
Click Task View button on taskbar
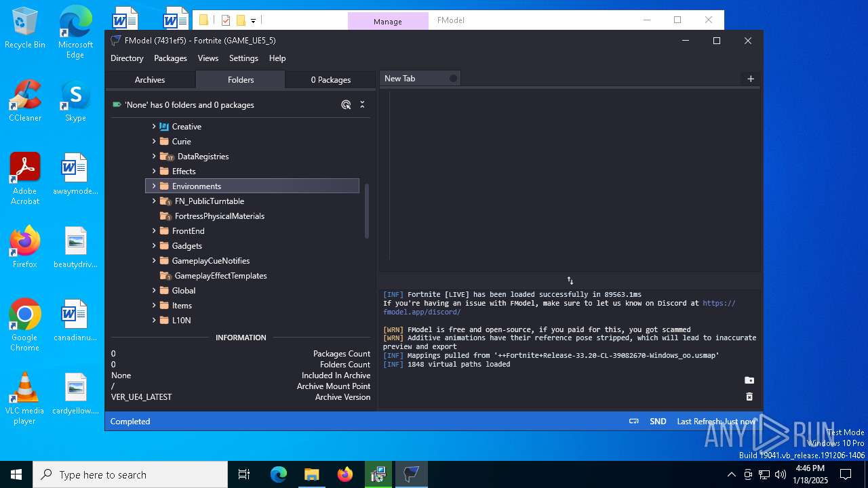point(244,474)
